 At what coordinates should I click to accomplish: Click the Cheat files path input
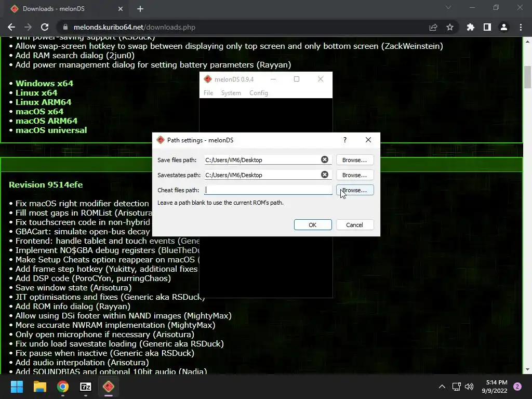(268, 190)
